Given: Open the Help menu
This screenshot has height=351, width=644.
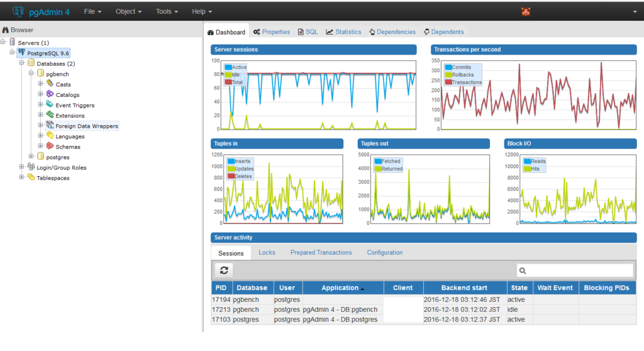Looking at the screenshot, I should [202, 11].
